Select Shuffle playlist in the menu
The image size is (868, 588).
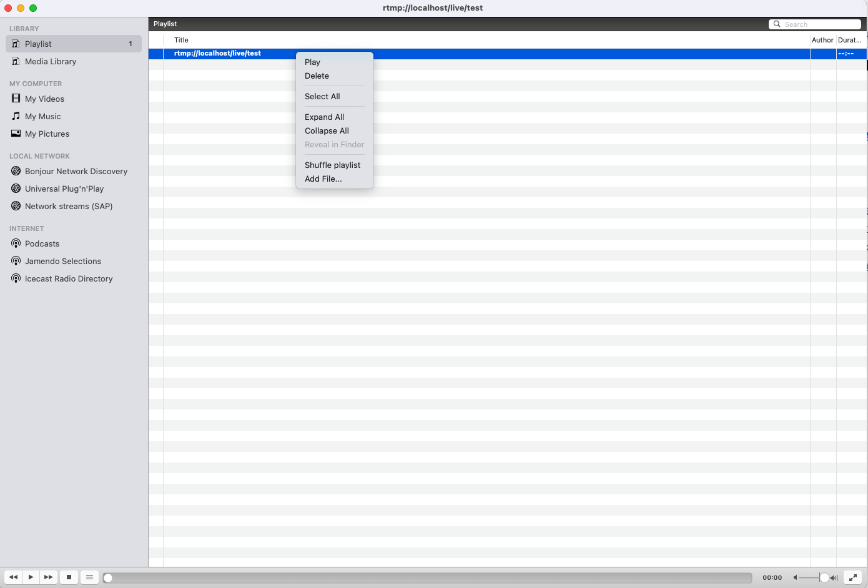(x=332, y=165)
